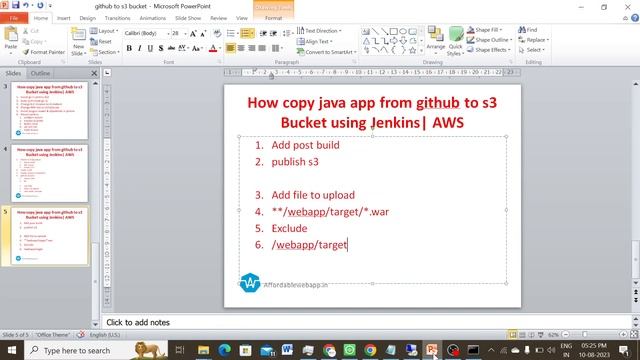
Task: Click Convert to SmartArt
Action: tap(327, 52)
